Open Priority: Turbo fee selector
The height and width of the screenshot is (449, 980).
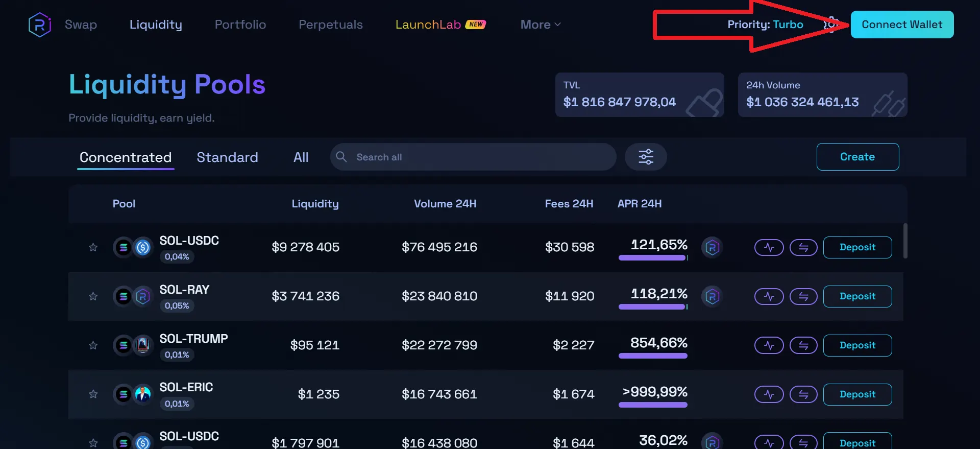(765, 25)
